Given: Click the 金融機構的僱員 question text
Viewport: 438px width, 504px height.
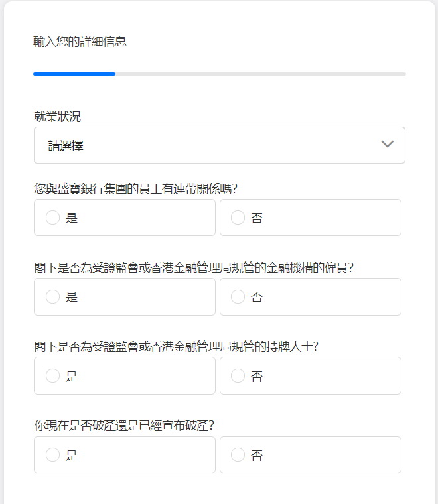Looking at the screenshot, I should click(194, 268).
